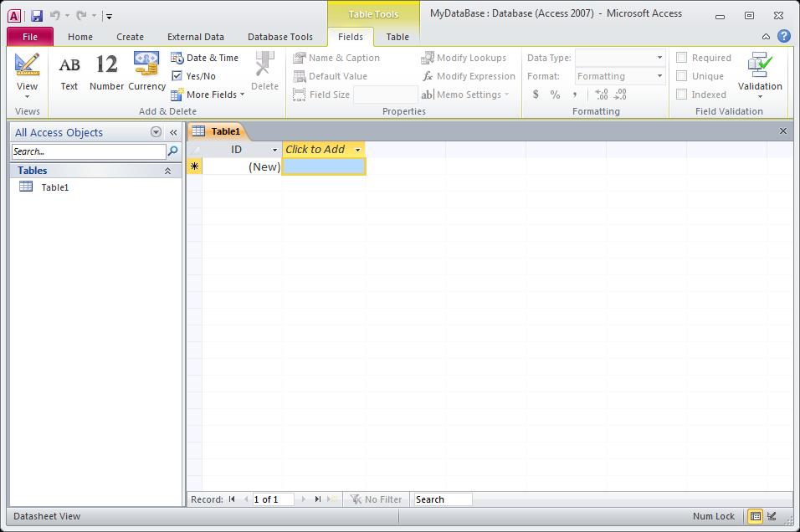Switch to Database Tools tab
The height and width of the screenshot is (532, 800).
pos(280,37)
